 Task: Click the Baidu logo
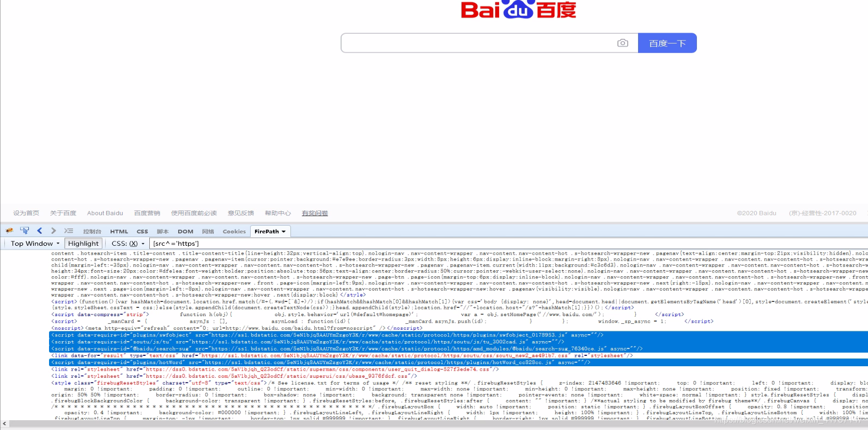click(518, 9)
